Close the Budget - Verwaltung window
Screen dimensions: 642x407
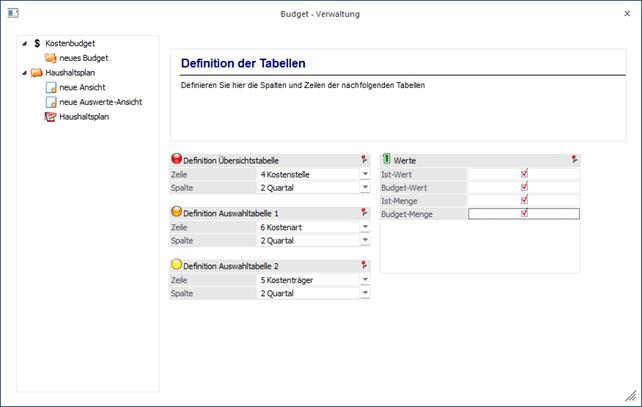pyautogui.click(x=623, y=13)
